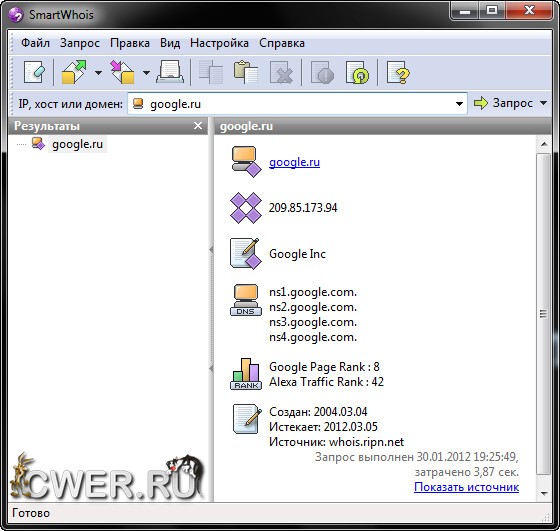Open the Вид menu

pos(170,43)
